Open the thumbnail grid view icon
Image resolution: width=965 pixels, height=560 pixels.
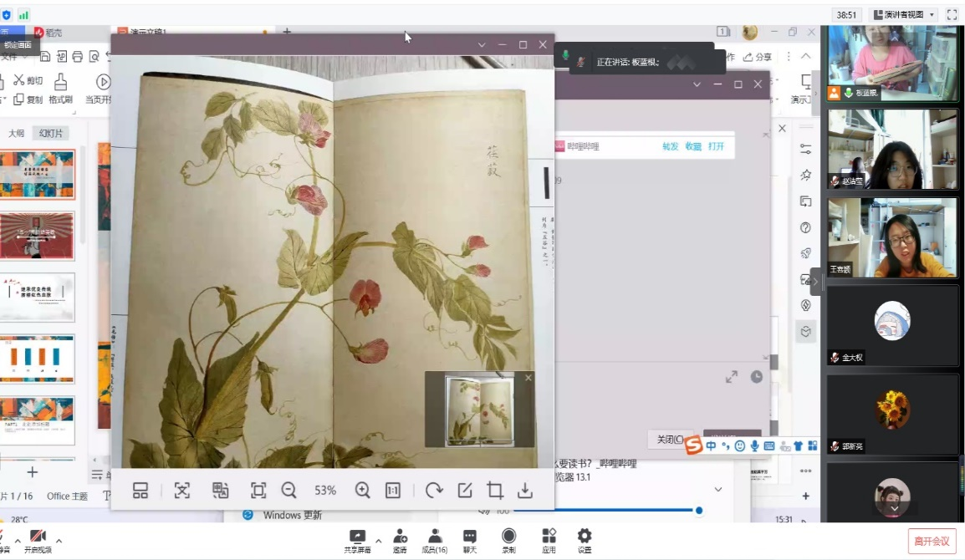point(140,491)
